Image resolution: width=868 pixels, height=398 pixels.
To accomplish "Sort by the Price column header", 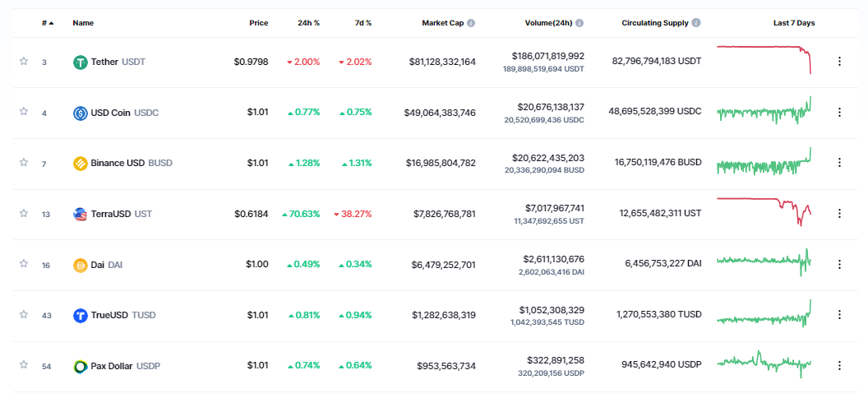I will (259, 23).
